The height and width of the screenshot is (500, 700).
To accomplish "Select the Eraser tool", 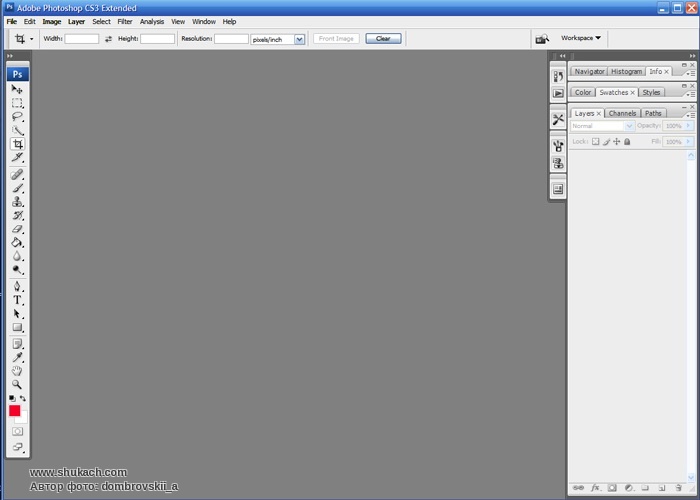I will 17,229.
